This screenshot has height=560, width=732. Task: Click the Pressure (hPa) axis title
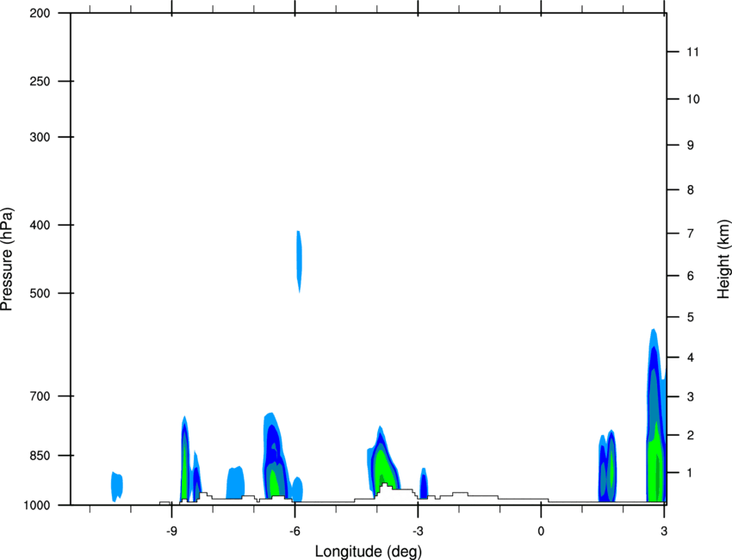coord(7,259)
